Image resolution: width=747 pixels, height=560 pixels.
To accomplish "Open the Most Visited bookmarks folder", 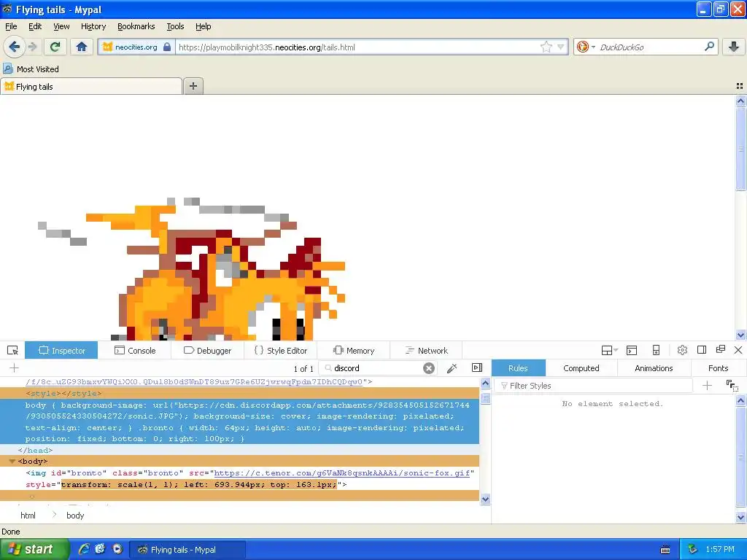I will tap(31, 69).
